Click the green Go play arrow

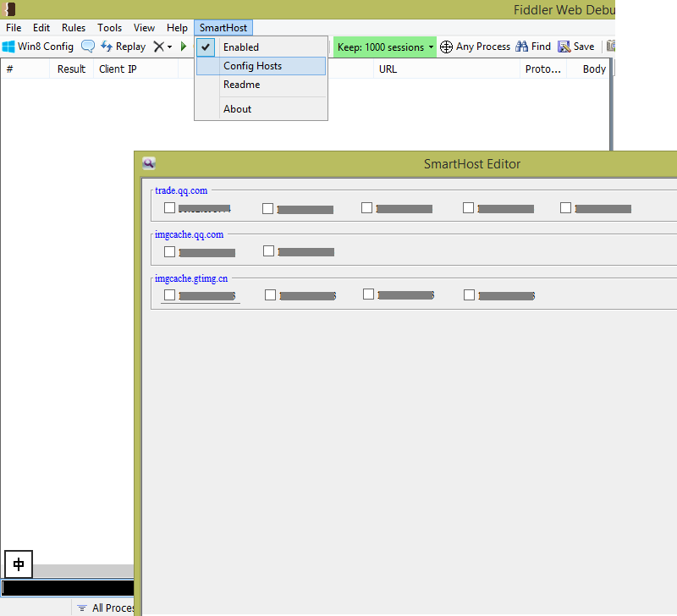(184, 47)
